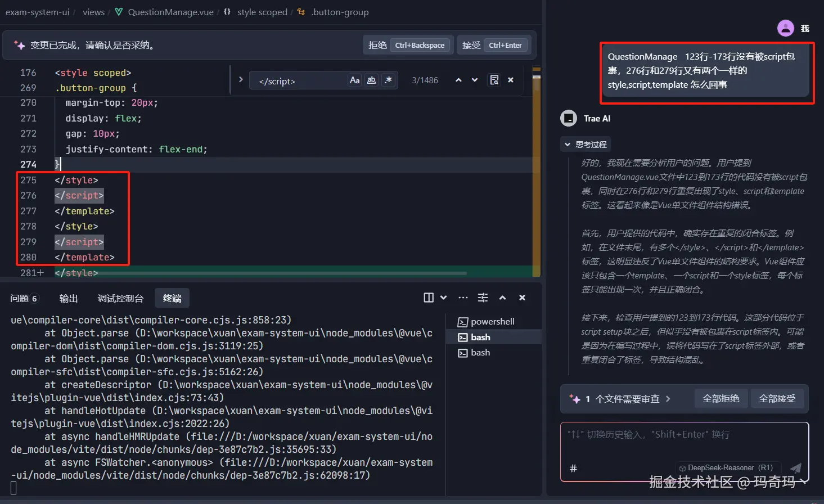
Task: Close the bottom terminal panel
Action: 522,298
